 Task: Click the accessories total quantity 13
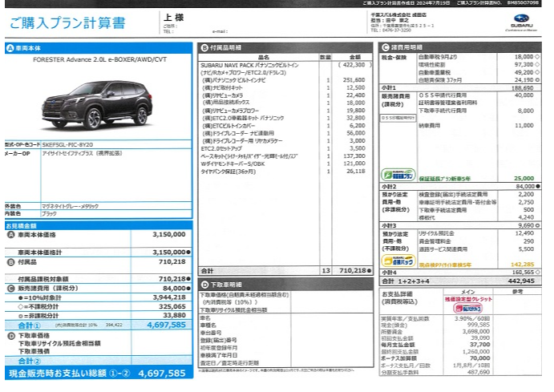coord(326,271)
